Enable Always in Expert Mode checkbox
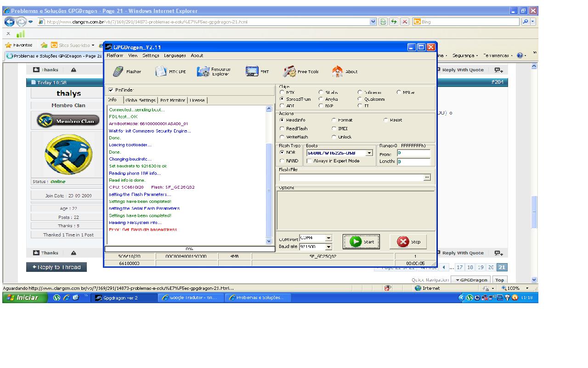This screenshot has width=588, height=368. [x=309, y=161]
